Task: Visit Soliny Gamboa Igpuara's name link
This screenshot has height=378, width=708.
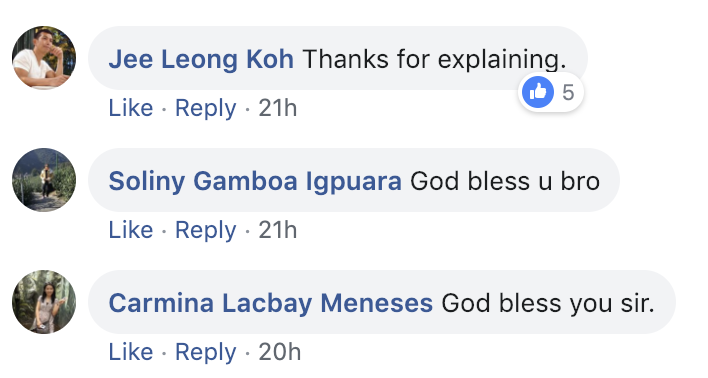Action: 255,182
